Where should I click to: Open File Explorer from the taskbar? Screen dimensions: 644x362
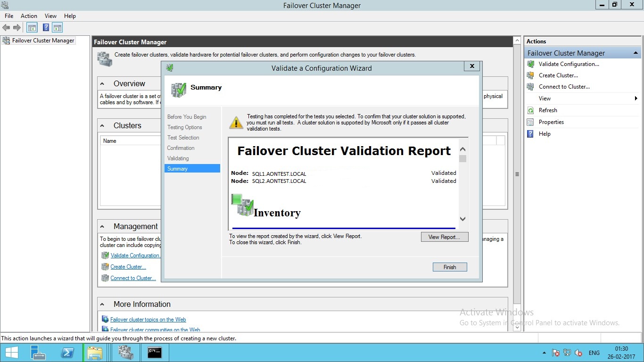point(95,353)
